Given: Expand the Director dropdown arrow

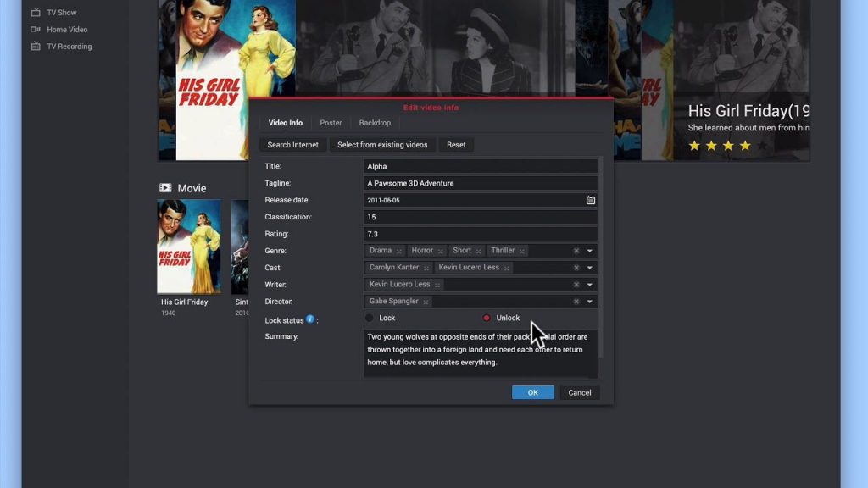Looking at the screenshot, I should click(x=590, y=302).
